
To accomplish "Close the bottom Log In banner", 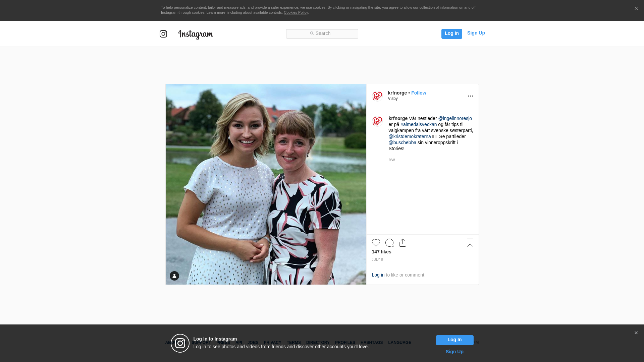I will (636, 333).
